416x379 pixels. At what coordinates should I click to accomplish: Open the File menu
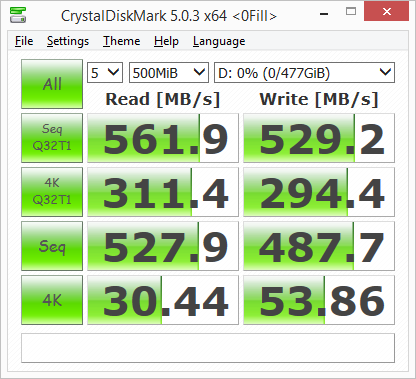pos(24,41)
